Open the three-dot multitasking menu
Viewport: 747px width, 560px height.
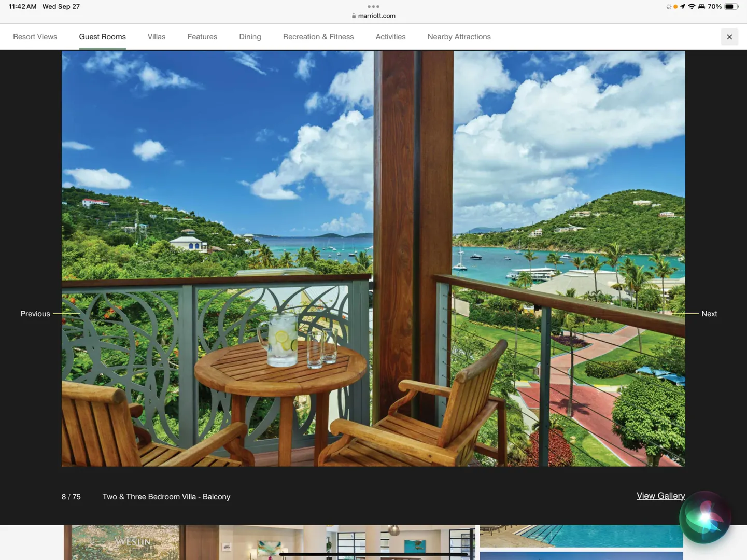[373, 7]
